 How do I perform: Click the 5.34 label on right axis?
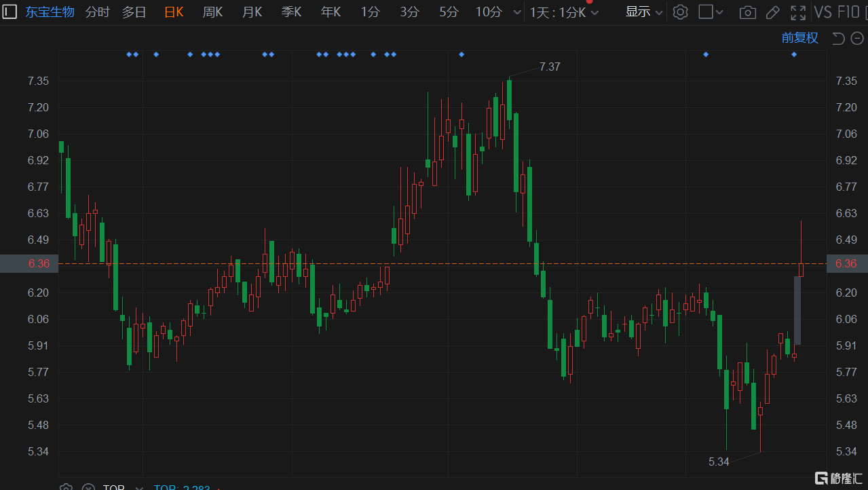(847, 451)
